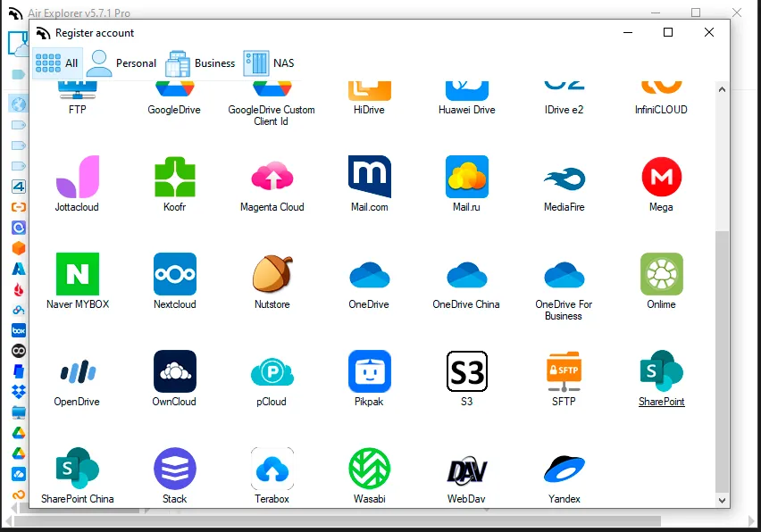Click the monitor icon in Air Explorer sidebar
761x532 pixels.
[19, 412]
